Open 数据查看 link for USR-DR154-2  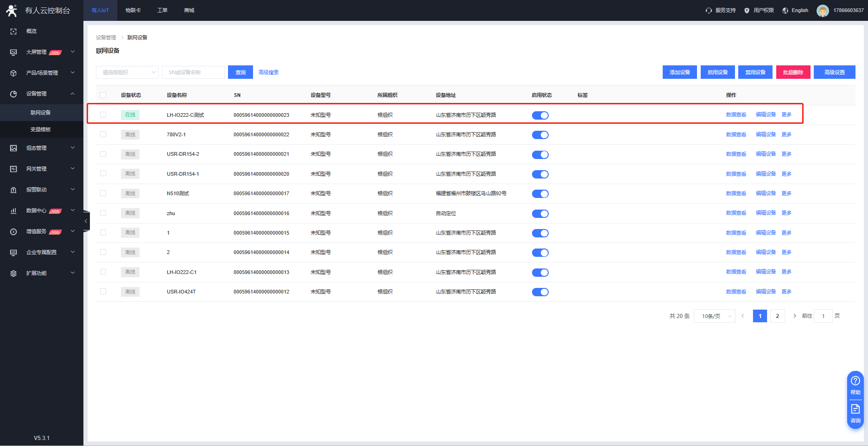point(736,154)
